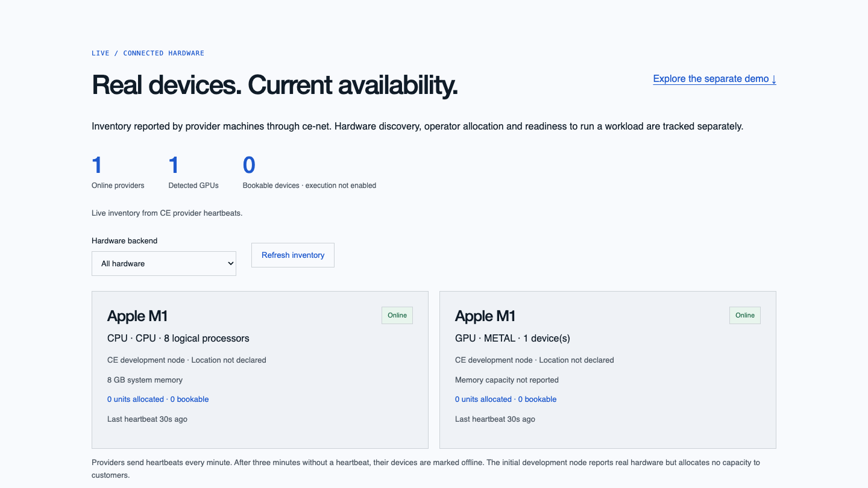Click "CE development node" line in the CPU card
The image size is (868, 488).
pos(187,360)
